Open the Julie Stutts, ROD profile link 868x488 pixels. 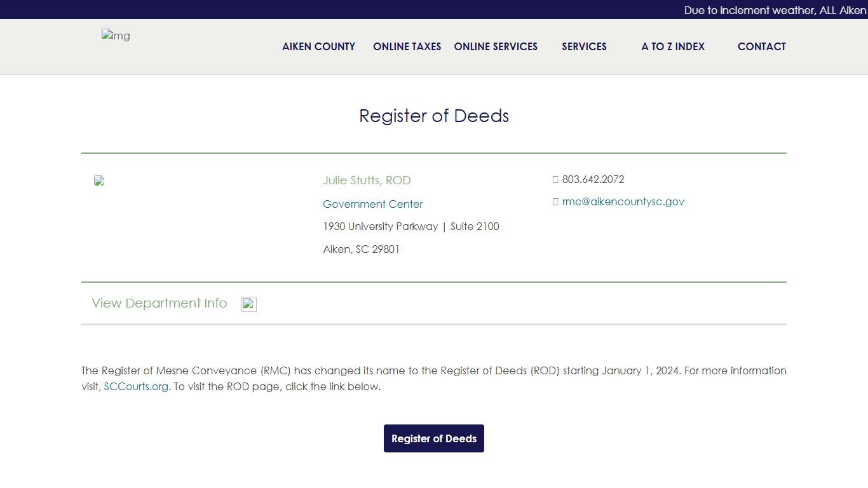pyautogui.click(x=367, y=180)
